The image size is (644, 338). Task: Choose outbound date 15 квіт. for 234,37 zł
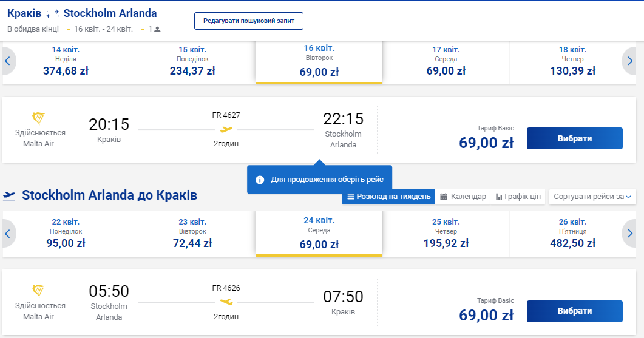[x=192, y=62]
